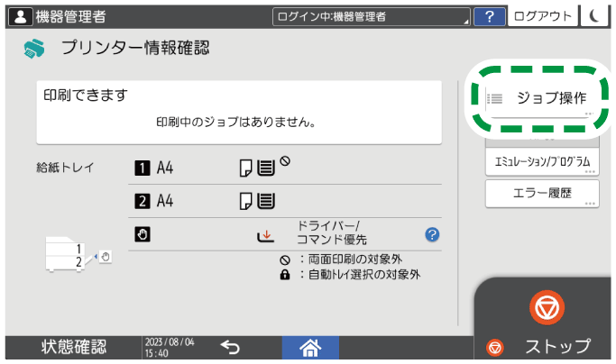Return to the home screen

click(x=310, y=348)
